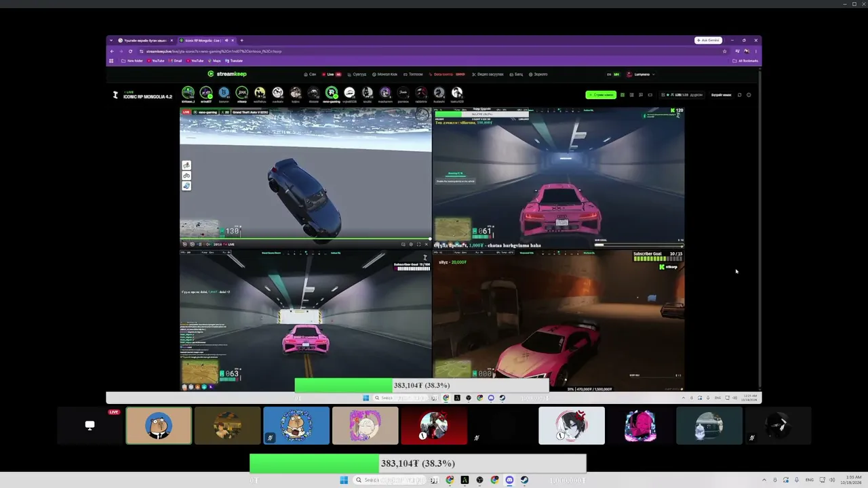Switch to the Iconic RP Mongolia tab
Screen dimensions: 868x488
(x=207, y=40)
